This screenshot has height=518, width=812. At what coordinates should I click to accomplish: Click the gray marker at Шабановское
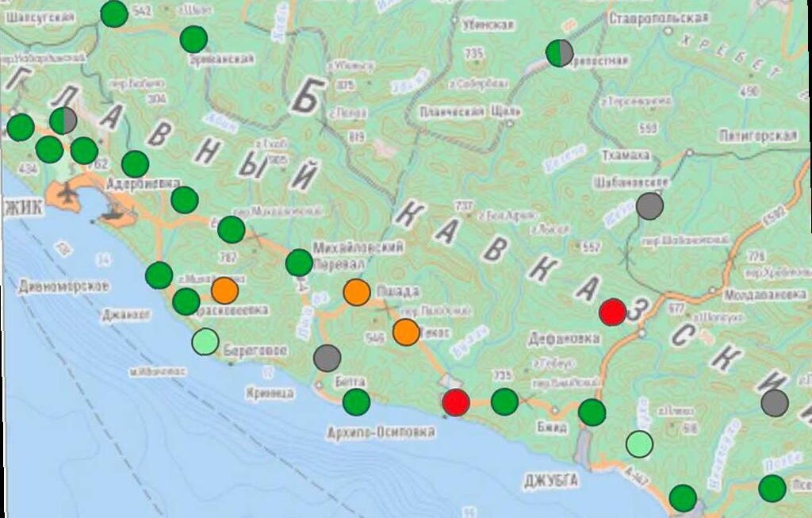(x=649, y=206)
